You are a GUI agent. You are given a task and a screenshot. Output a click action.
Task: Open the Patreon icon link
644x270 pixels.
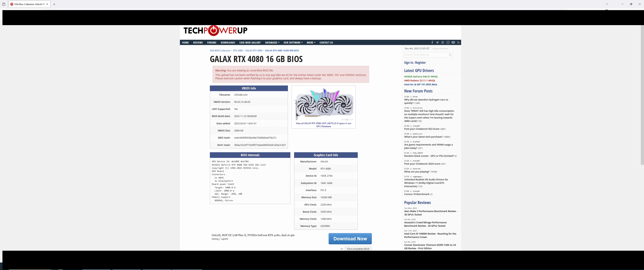(x=443, y=43)
